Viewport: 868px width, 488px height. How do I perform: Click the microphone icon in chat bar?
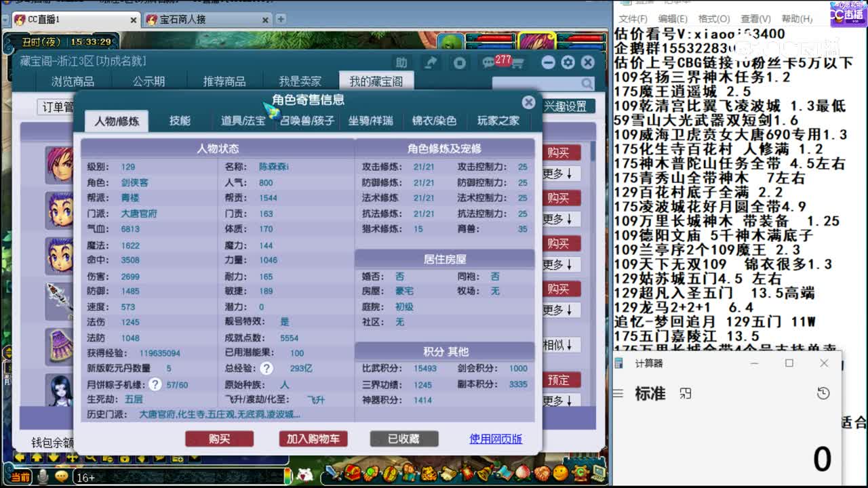pyautogui.click(x=42, y=477)
